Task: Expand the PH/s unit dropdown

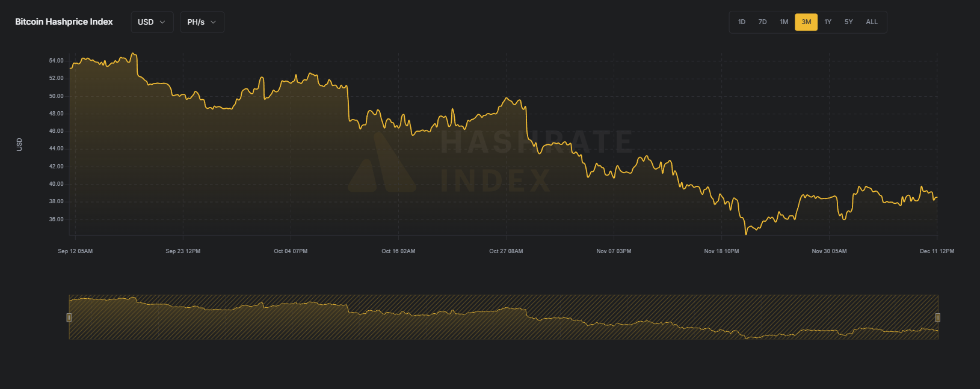Action: coord(202,22)
